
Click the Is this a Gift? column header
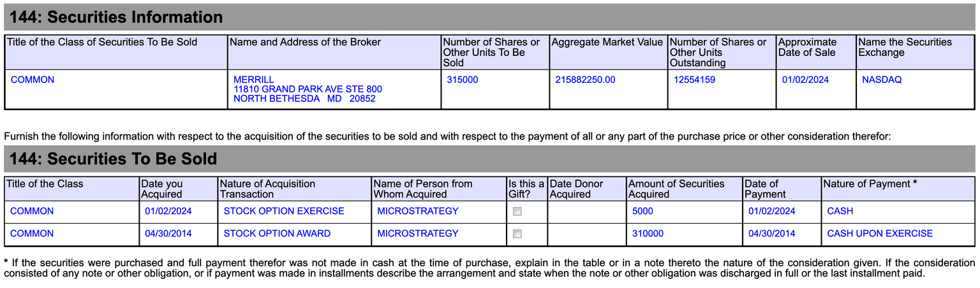(x=526, y=189)
